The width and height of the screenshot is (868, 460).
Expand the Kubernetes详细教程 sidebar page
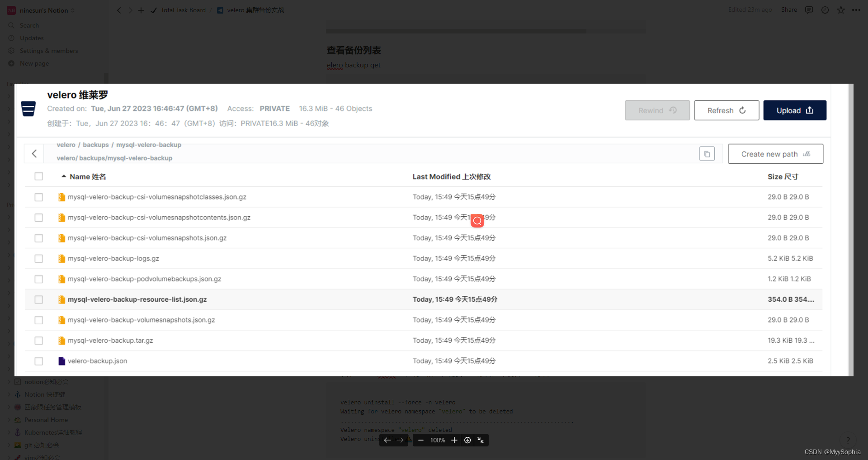(9, 432)
